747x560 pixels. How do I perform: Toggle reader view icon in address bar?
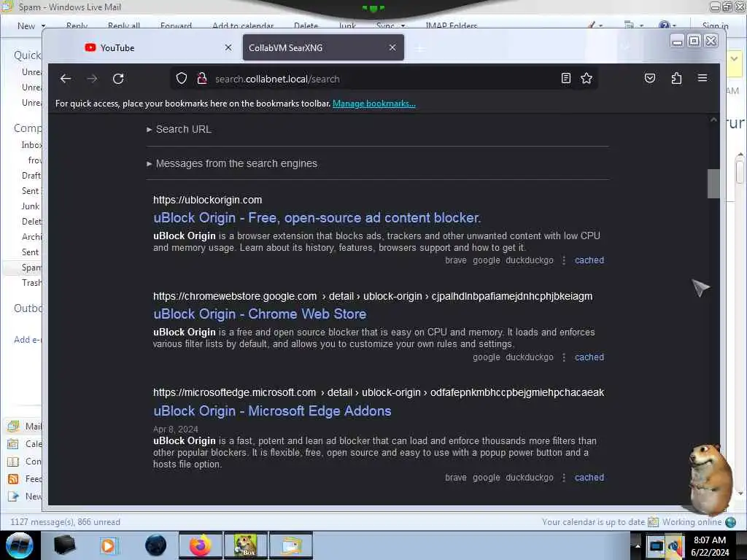(565, 78)
